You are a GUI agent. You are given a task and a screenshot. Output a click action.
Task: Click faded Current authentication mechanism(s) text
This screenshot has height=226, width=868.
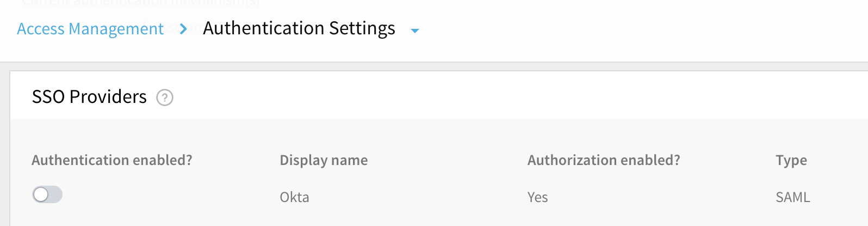141,3
